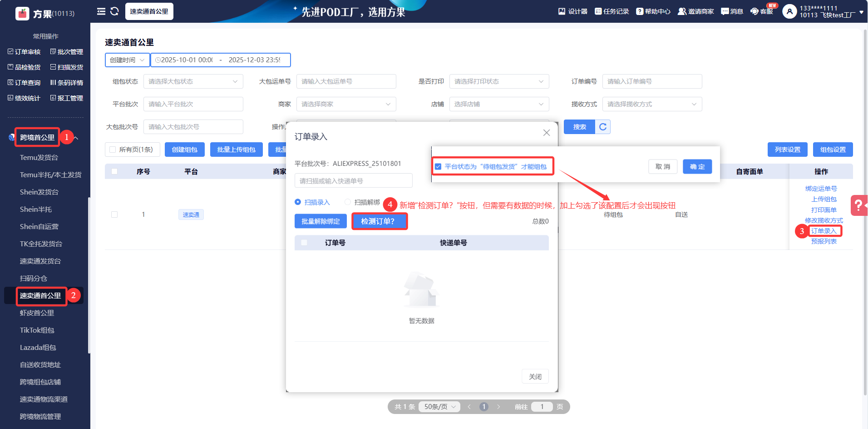This screenshot has height=429, width=868.
Task: Open the Temu发货台 menu item
Action: pos(39,158)
